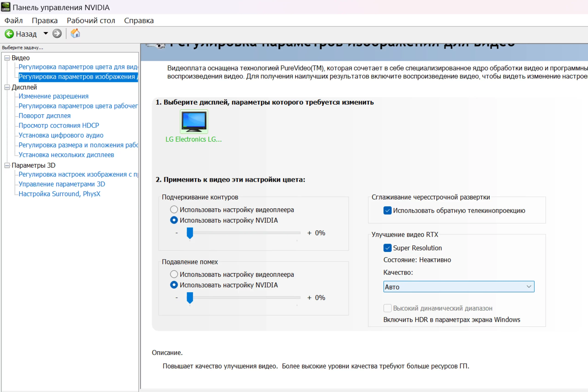
Task: Collapse the Видео tree section
Action: click(7, 58)
